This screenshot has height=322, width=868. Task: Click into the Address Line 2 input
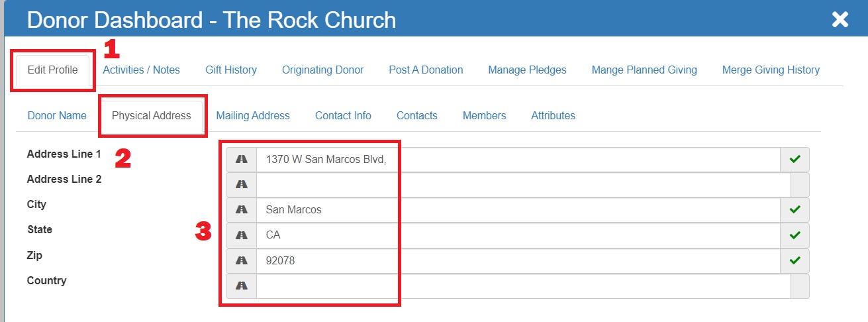tap(524, 185)
